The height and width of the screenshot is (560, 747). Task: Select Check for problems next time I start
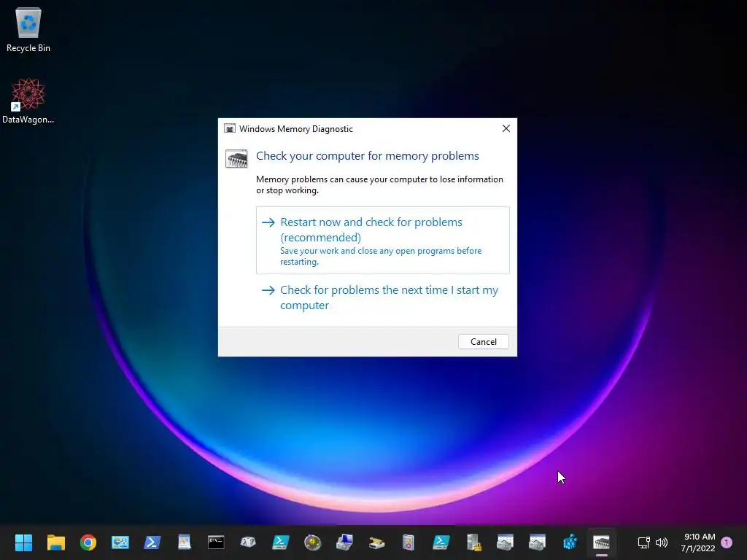pos(382,297)
